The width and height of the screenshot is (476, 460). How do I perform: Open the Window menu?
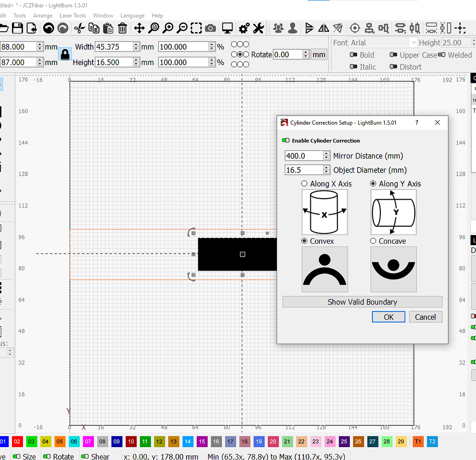click(103, 16)
